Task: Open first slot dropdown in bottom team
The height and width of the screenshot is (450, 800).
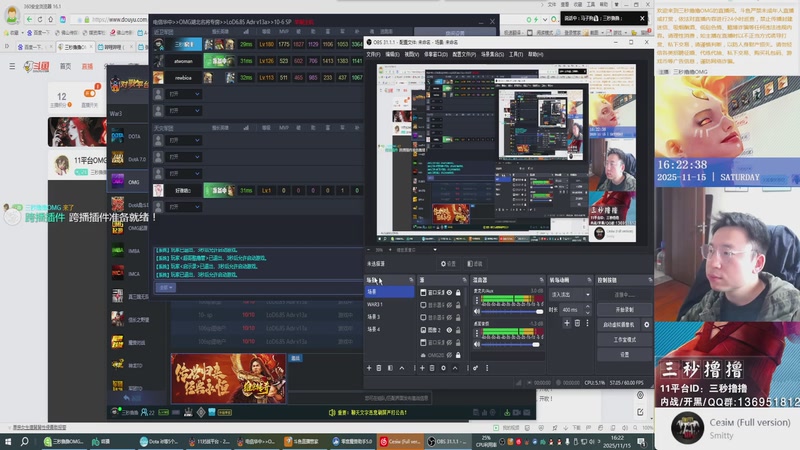Action: coord(184,140)
